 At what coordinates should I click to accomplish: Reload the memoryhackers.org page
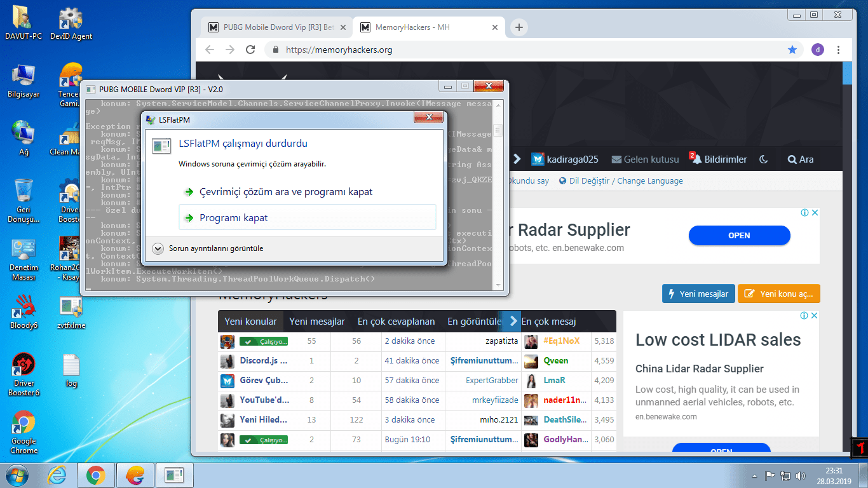[x=250, y=50]
